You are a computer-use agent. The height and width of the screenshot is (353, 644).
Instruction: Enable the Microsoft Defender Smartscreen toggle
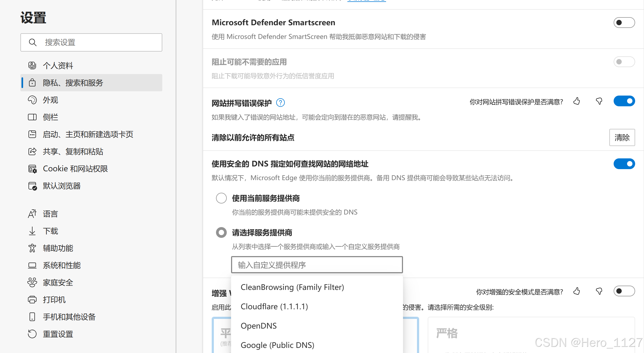pyautogui.click(x=624, y=23)
